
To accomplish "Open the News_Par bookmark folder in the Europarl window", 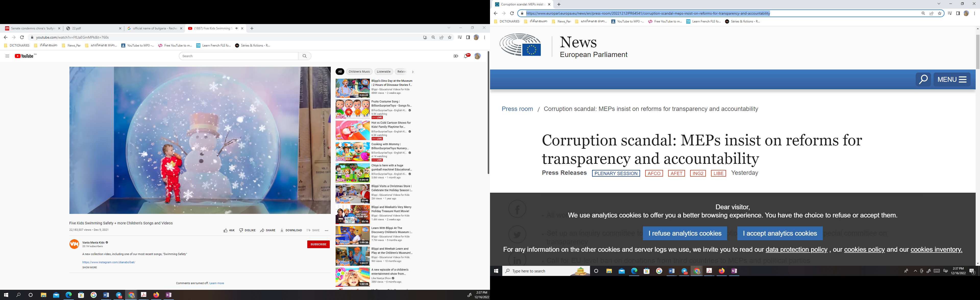I will pos(561,22).
